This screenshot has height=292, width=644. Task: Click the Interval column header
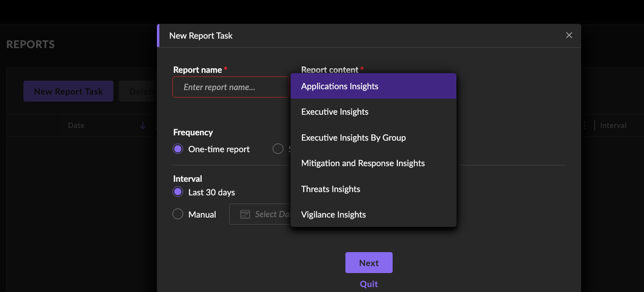pyautogui.click(x=613, y=125)
